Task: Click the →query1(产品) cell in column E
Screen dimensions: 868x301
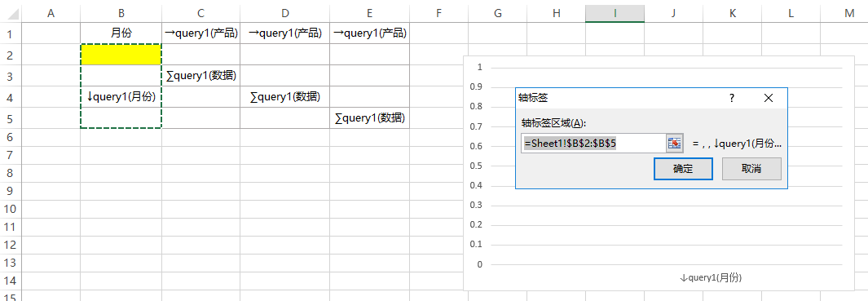Action: coord(370,33)
